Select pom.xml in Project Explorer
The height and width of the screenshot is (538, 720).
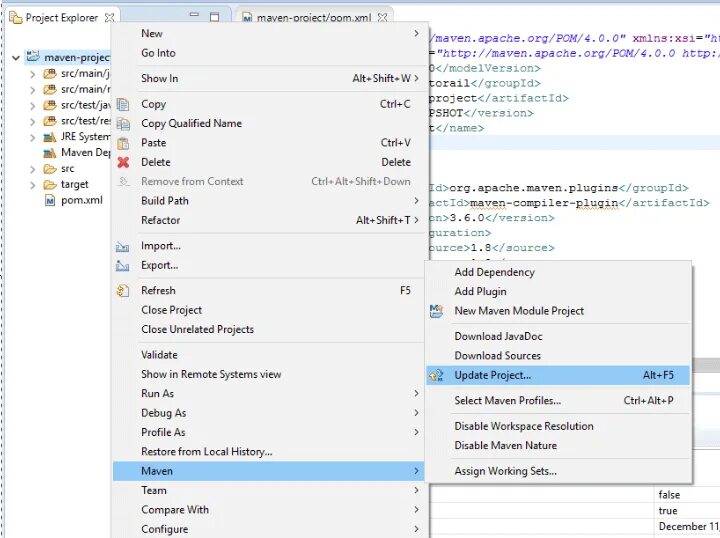(x=81, y=200)
